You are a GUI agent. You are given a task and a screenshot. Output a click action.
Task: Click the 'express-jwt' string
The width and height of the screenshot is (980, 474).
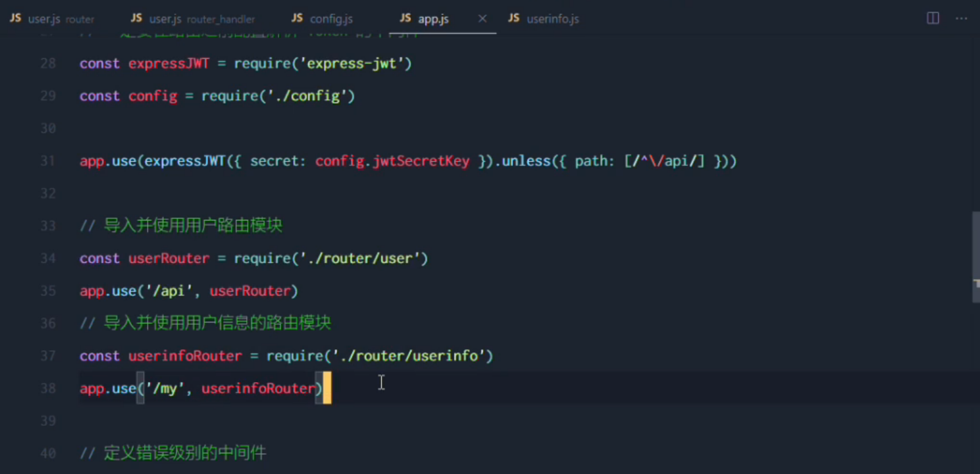pyautogui.click(x=351, y=63)
